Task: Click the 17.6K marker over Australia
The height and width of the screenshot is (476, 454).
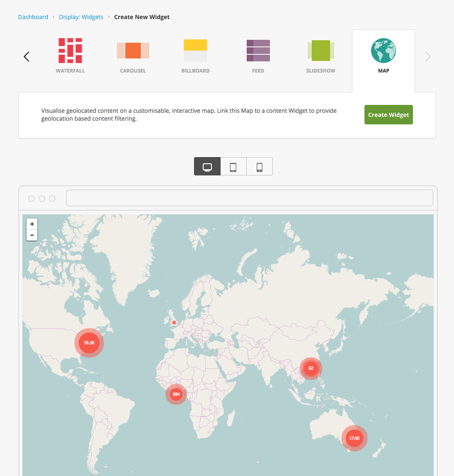Action: (x=354, y=438)
